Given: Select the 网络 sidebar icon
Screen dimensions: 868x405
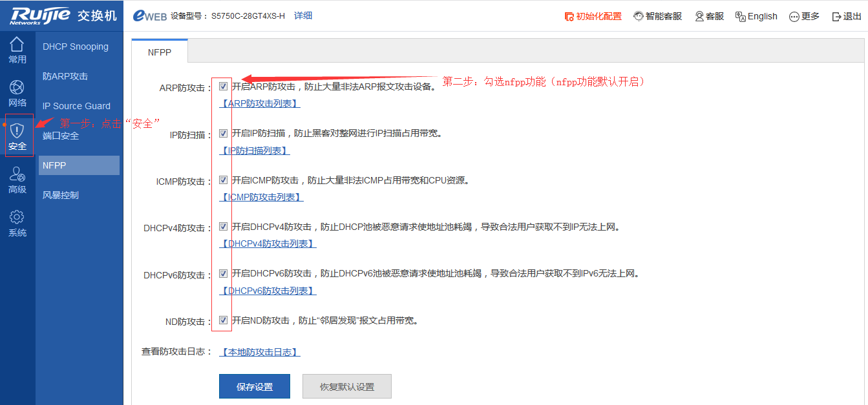Looking at the screenshot, I should click(17, 92).
